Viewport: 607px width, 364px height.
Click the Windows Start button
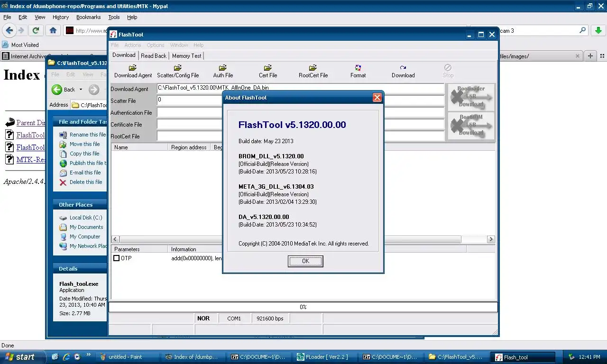pos(22,357)
